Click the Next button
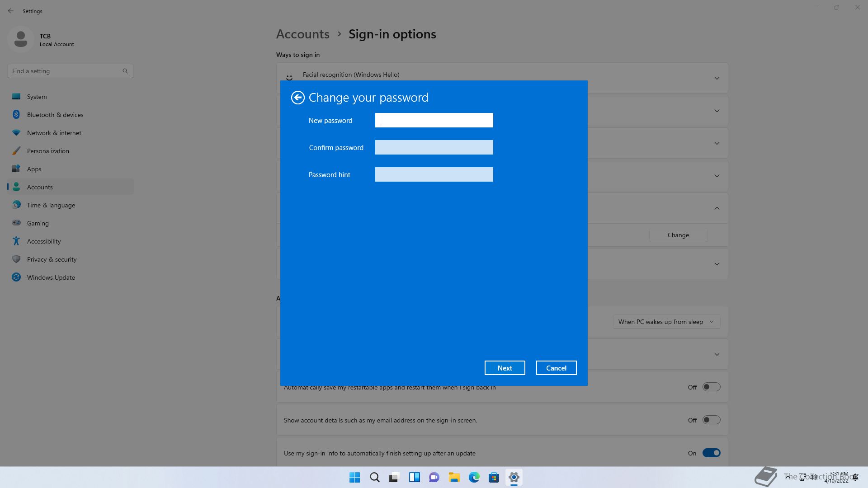The height and width of the screenshot is (488, 868). tap(505, 368)
